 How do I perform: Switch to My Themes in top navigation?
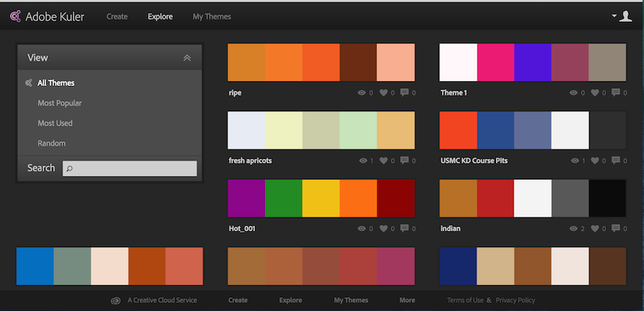click(212, 16)
